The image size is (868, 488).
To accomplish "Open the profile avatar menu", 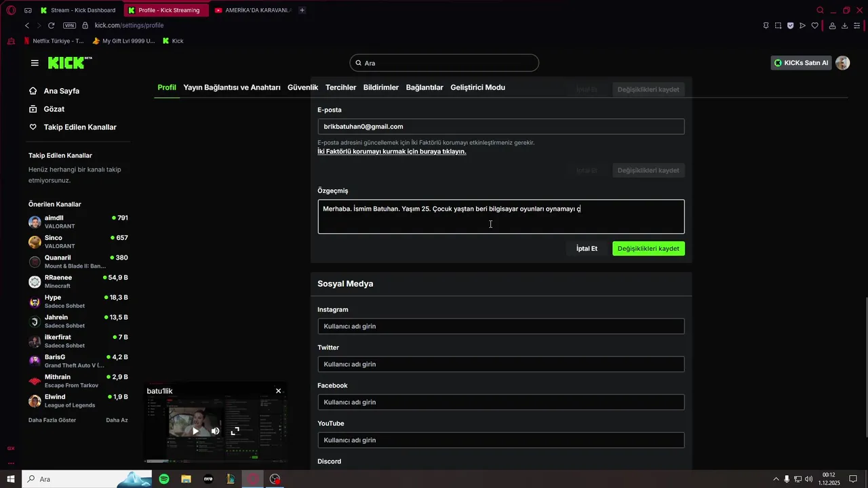I will [x=842, y=63].
